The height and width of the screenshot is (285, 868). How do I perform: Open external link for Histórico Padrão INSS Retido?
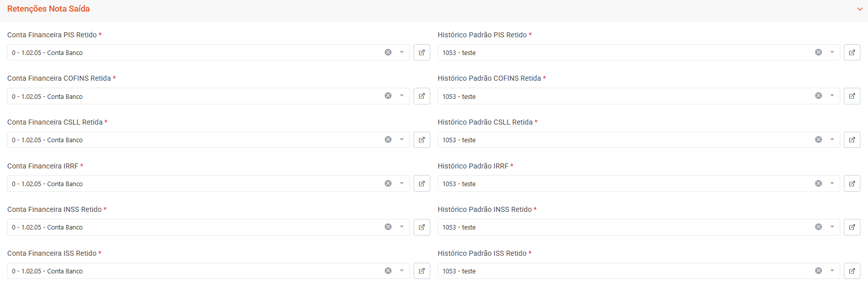[852, 227]
